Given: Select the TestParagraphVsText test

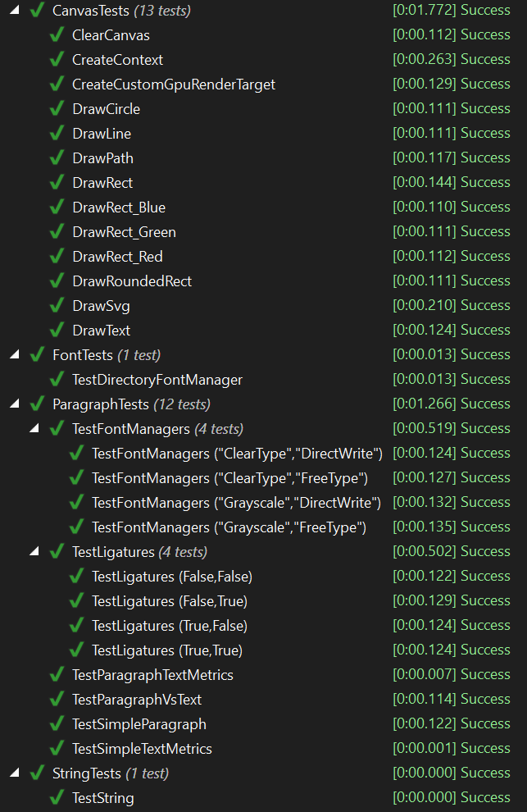Looking at the screenshot, I should (137, 700).
